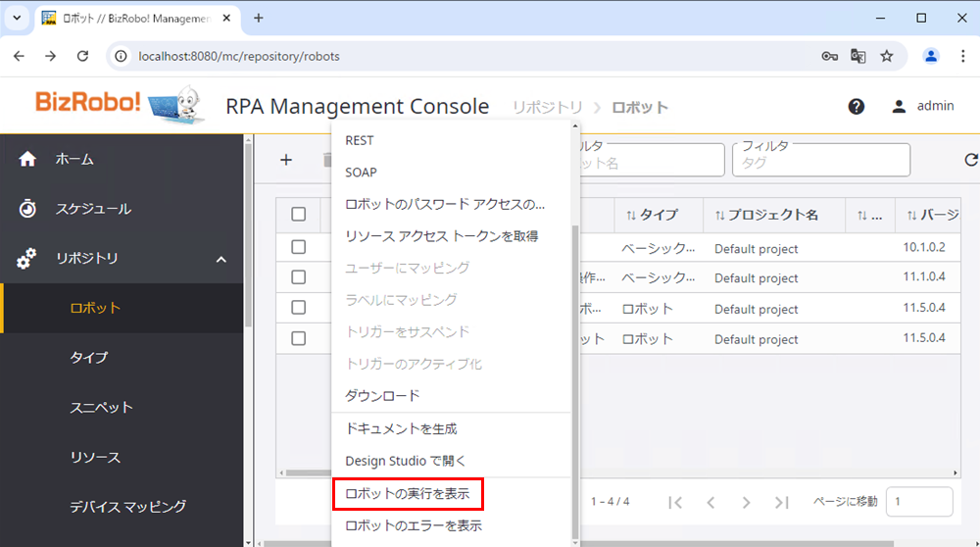Click the 11.1.0.4 version cell
Viewport: 980px width, 547px height.
point(924,277)
